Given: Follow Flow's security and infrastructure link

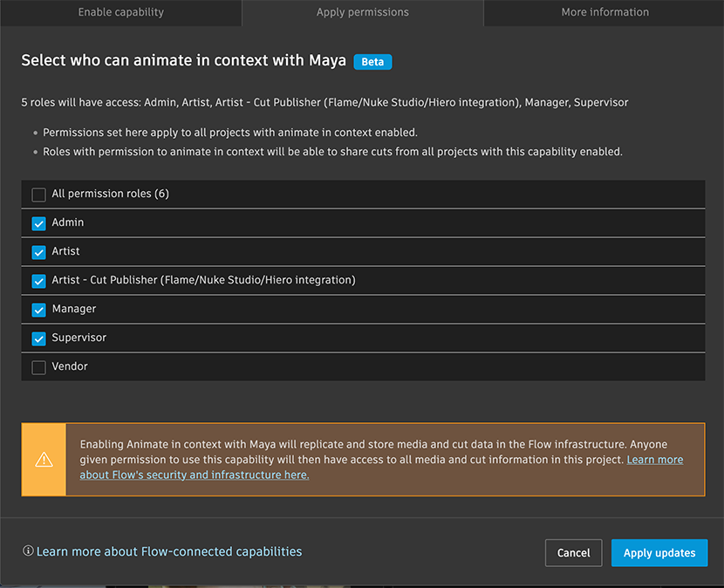Looking at the screenshot, I should [x=195, y=475].
